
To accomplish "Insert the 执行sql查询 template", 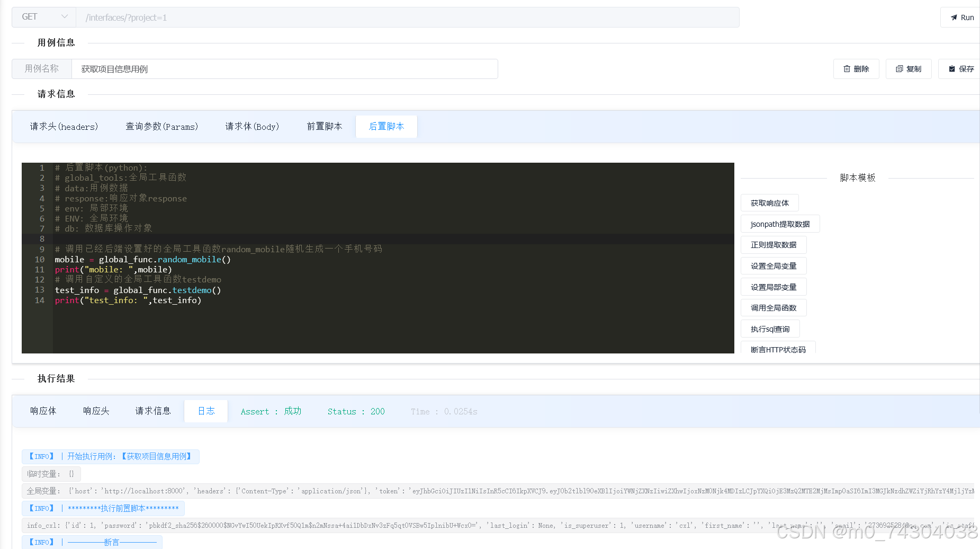I will 770,329.
